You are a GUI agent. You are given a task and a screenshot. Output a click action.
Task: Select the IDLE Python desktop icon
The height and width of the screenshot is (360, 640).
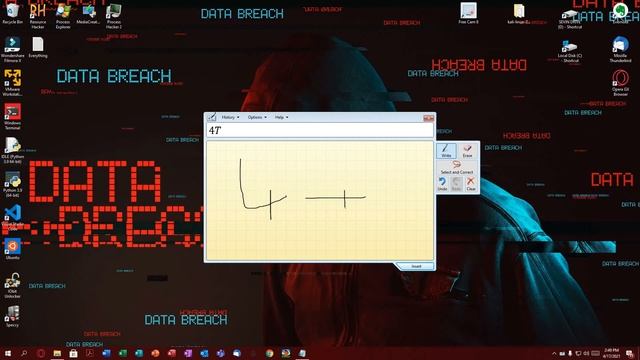click(12, 150)
